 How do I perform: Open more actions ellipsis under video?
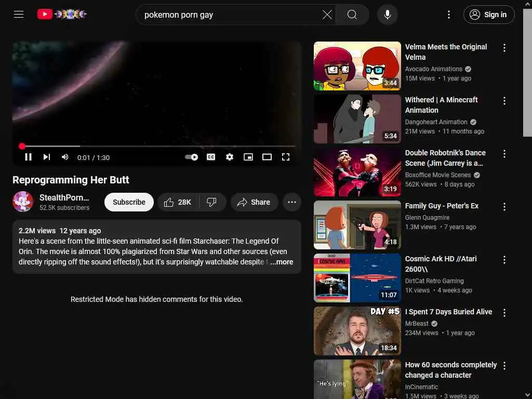(x=292, y=202)
